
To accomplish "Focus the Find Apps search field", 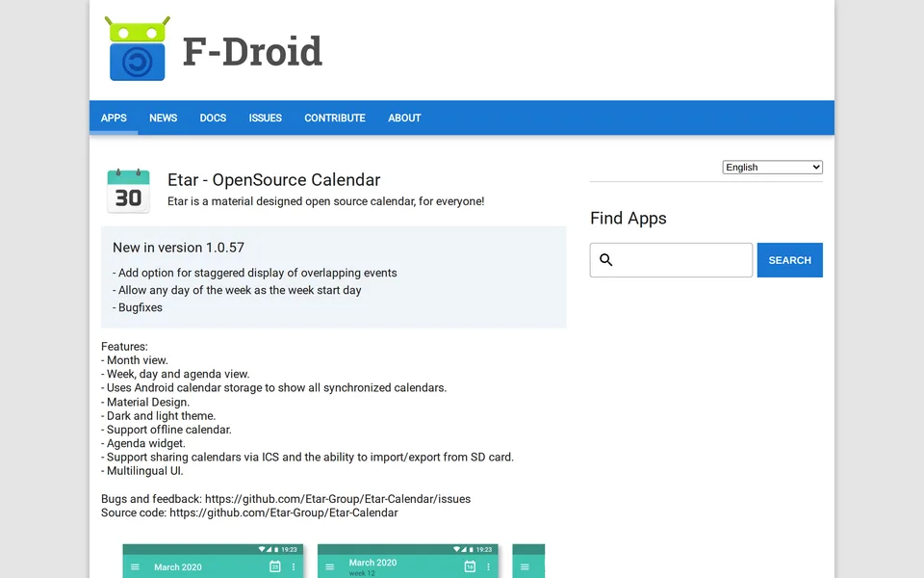I will click(x=671, y=260).
